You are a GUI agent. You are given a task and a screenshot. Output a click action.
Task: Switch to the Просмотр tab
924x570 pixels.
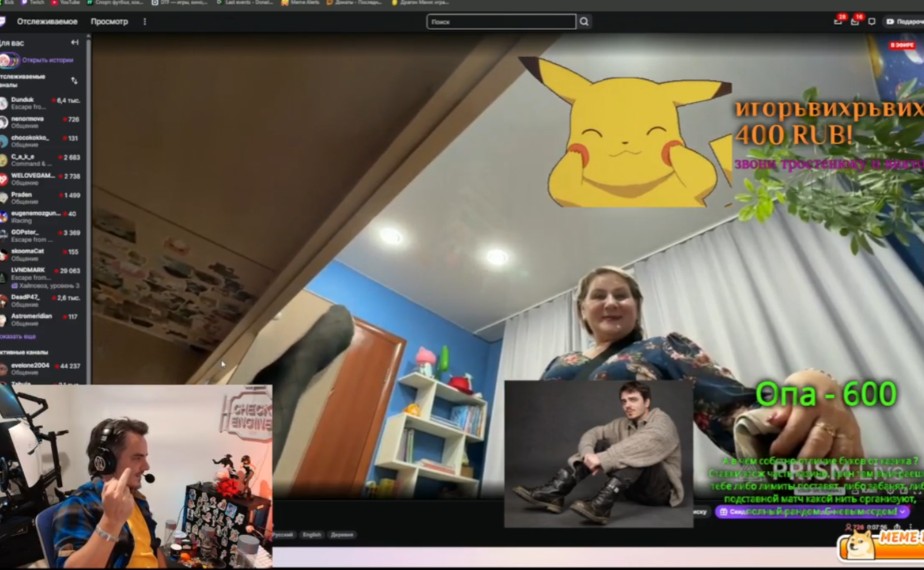click(x=109, y=21)
